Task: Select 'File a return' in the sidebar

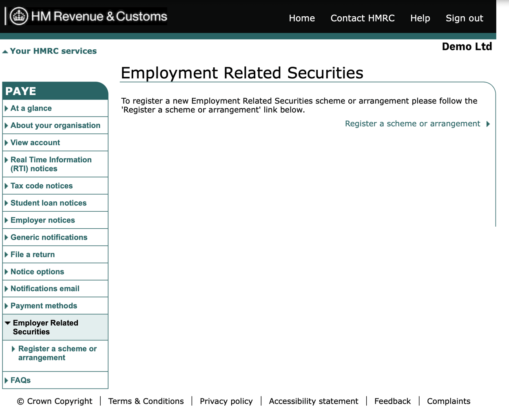Action: 33,254
